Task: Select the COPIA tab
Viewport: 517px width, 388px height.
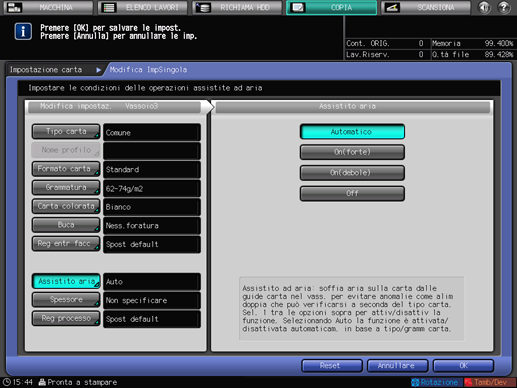Action: [x=332, y=7]
